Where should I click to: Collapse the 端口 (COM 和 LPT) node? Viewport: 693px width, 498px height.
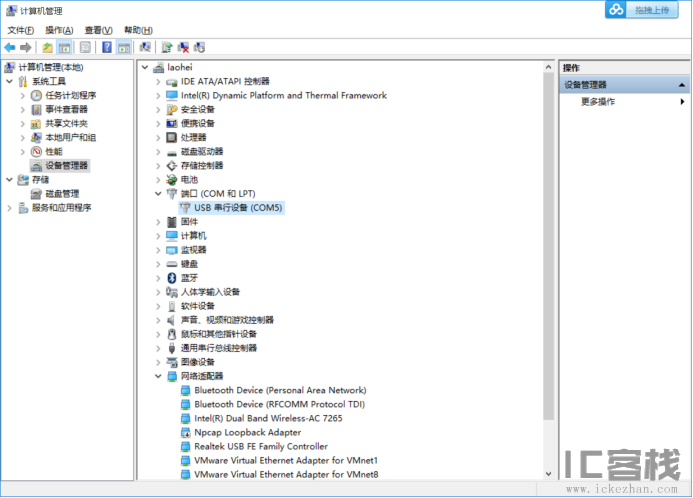[158, 194]
